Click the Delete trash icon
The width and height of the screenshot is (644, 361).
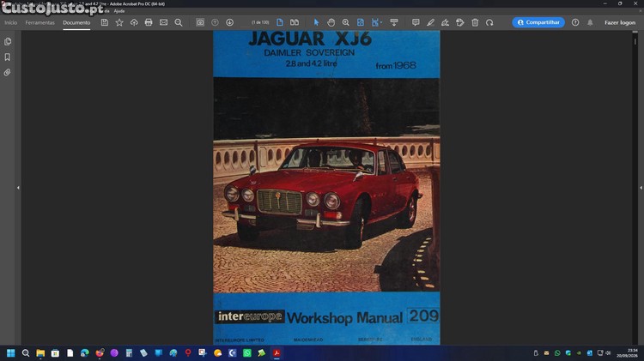tap(475, 22)
